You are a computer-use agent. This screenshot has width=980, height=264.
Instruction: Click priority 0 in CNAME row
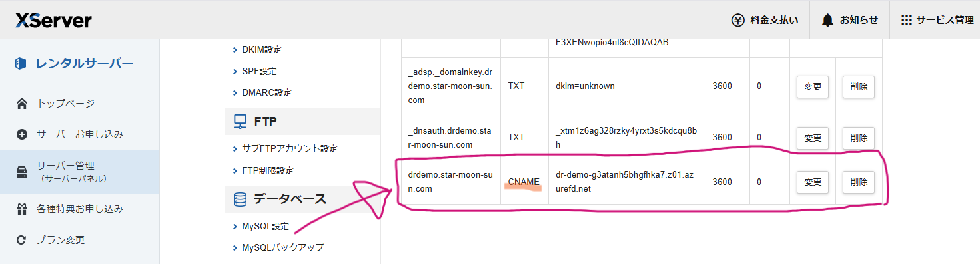coord(759,182)
